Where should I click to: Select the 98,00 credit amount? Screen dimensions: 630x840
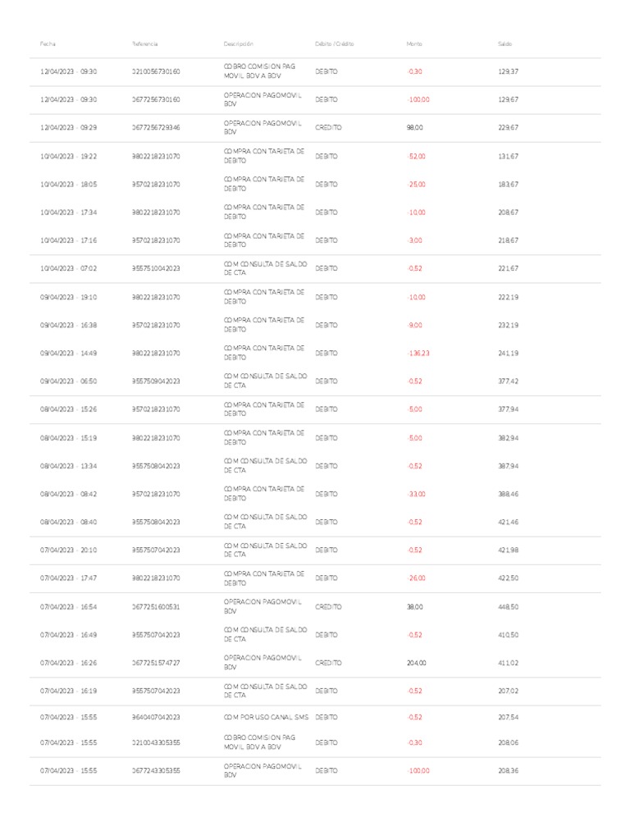(415, 128)
